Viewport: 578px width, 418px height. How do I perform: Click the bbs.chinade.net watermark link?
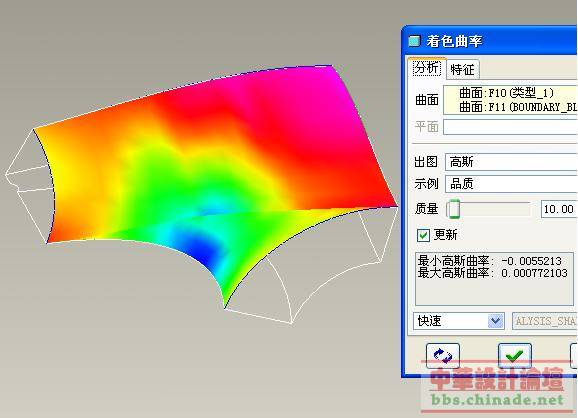tap(497, 400)
